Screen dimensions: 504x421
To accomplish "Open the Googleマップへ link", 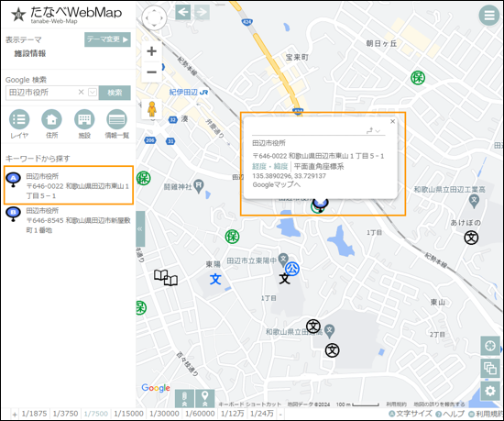I will coord(277,184).
